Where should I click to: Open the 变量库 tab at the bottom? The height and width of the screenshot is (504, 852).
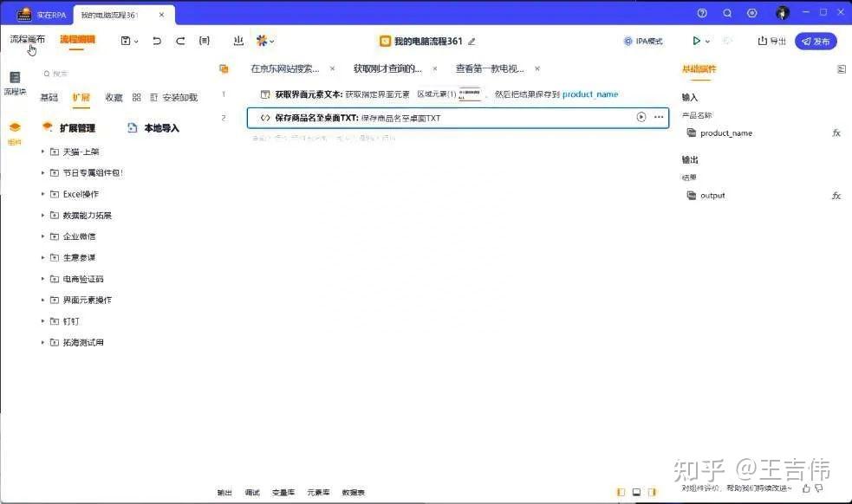tap(283, 492)
